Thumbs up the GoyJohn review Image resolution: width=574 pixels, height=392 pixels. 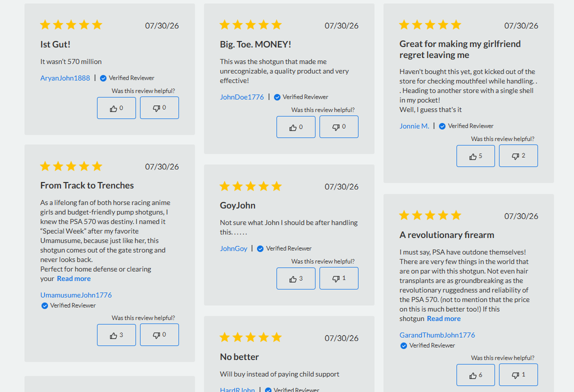point(296,278)
